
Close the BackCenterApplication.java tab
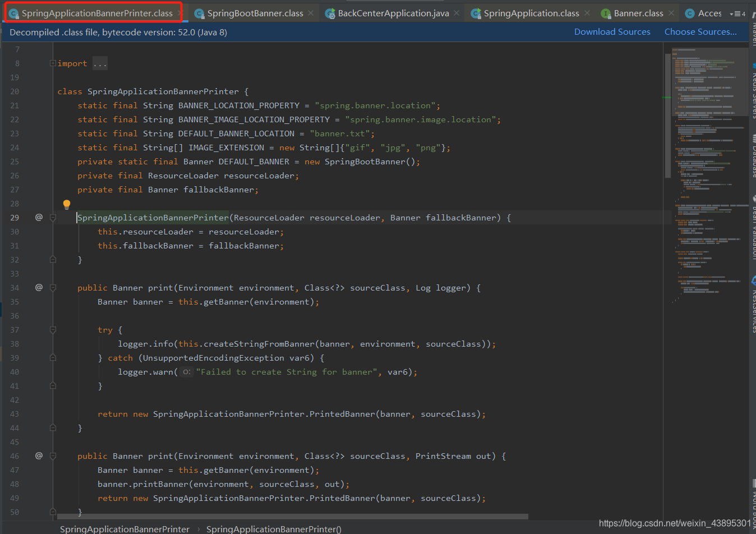457,13
